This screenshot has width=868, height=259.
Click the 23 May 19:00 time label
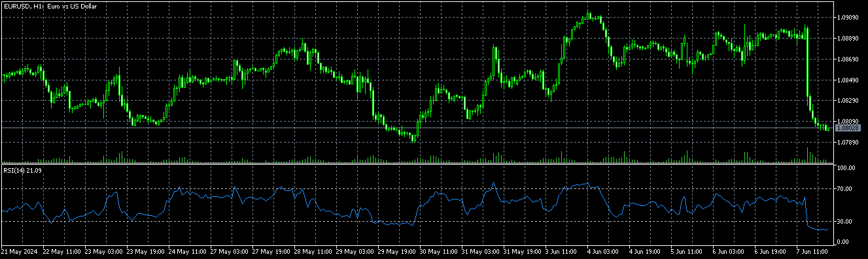coord(146,251)
